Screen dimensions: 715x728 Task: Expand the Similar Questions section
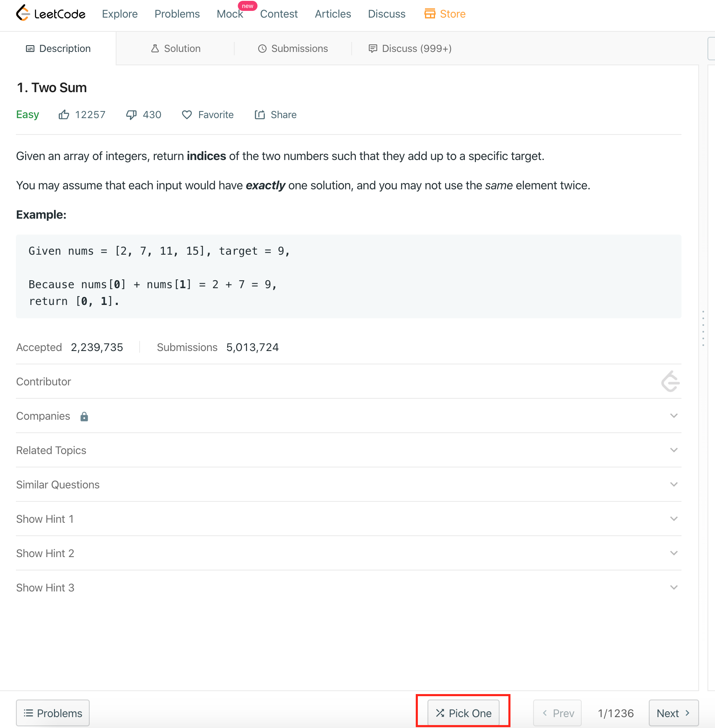click(x=674, y=485)
